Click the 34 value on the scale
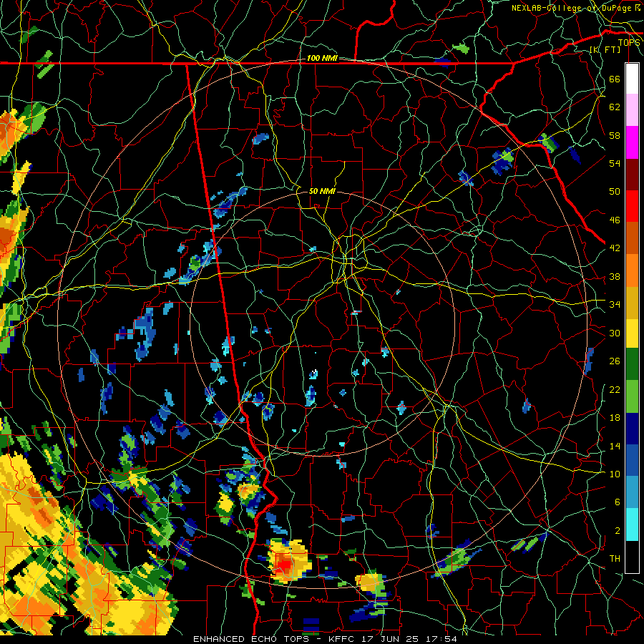The width and height of the screenshot is (644, 644). tap(615, 304)
